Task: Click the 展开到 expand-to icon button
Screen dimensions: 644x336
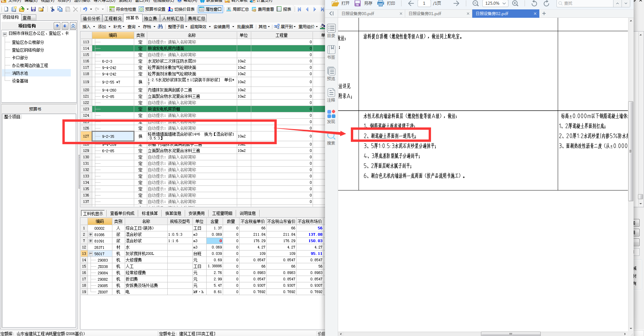Action: coord(284,26)
